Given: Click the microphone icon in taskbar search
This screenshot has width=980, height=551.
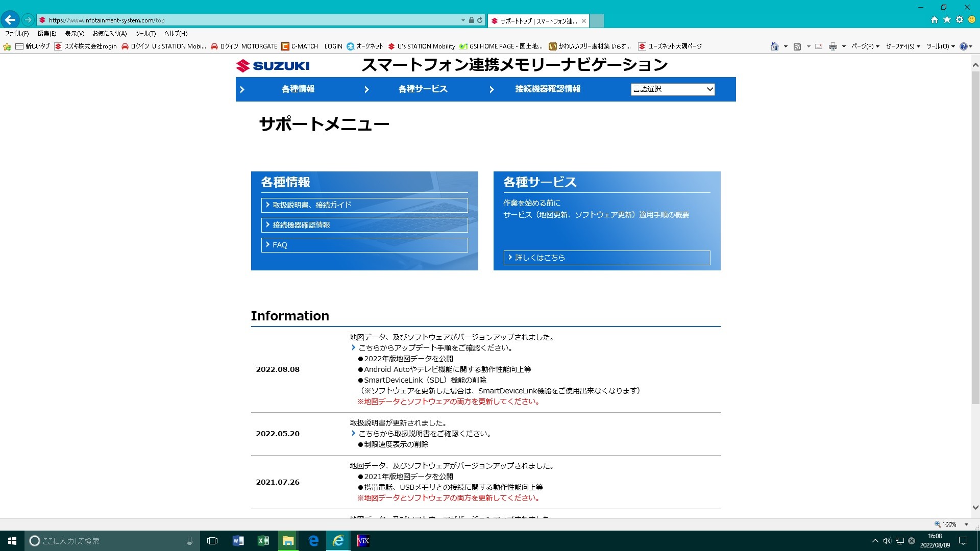Looking at the screenshot, I should click(189, 541).
